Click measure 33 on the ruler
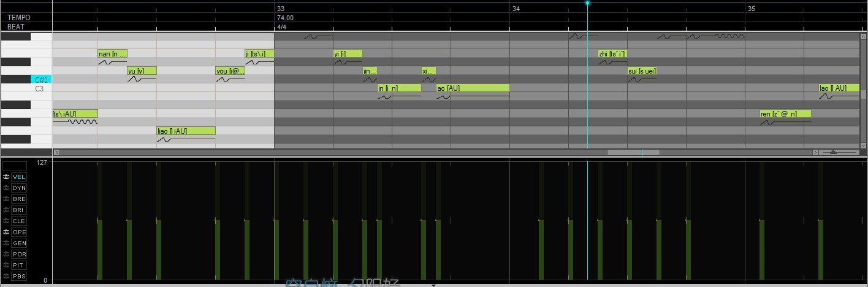The image size is (868, 287). click(x=281, y=9)
